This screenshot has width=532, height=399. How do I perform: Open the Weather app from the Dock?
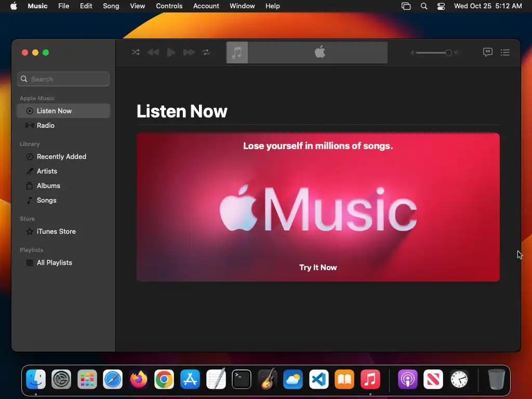tap(293, 379)
